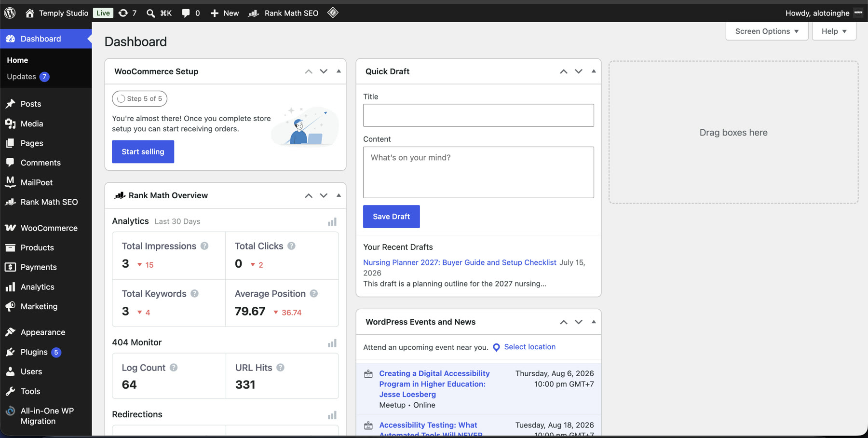Toggle WooCommerce Setup panel collapse

point(339,71)
